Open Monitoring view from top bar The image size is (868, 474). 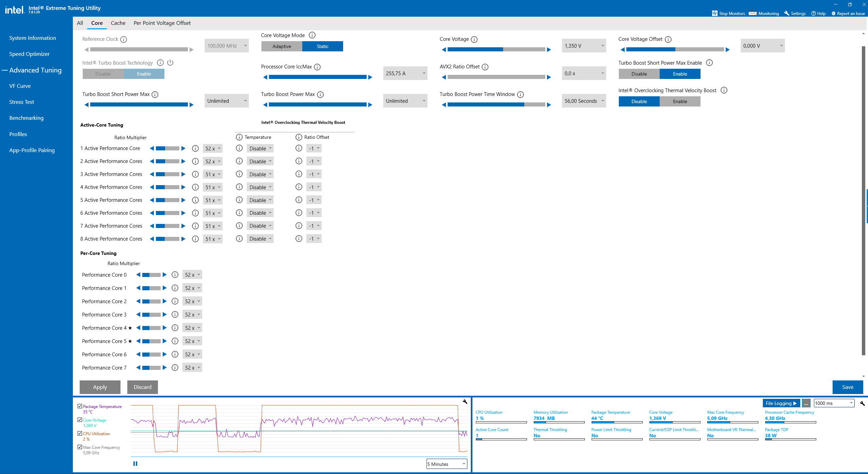(764, 14)
